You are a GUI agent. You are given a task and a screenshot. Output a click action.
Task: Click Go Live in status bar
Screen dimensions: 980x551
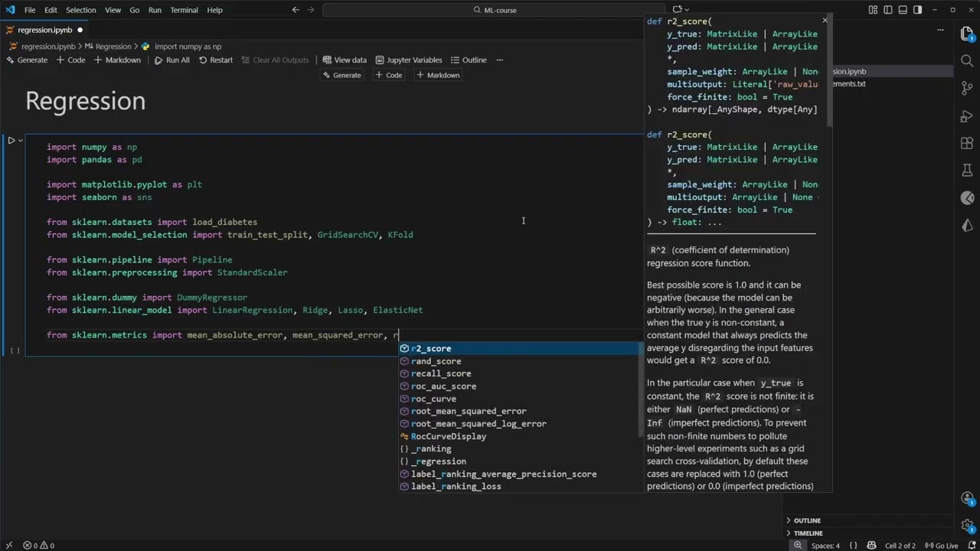coord(941,546)
